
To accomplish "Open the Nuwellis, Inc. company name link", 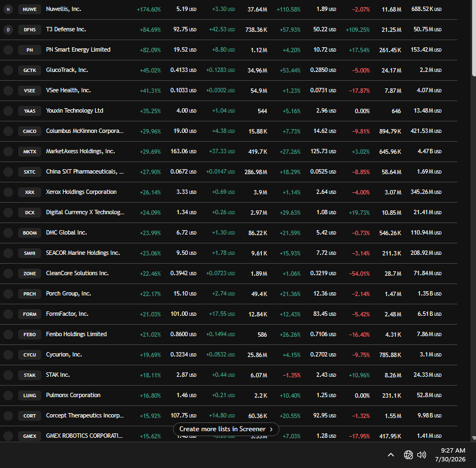I will [64, 9].
